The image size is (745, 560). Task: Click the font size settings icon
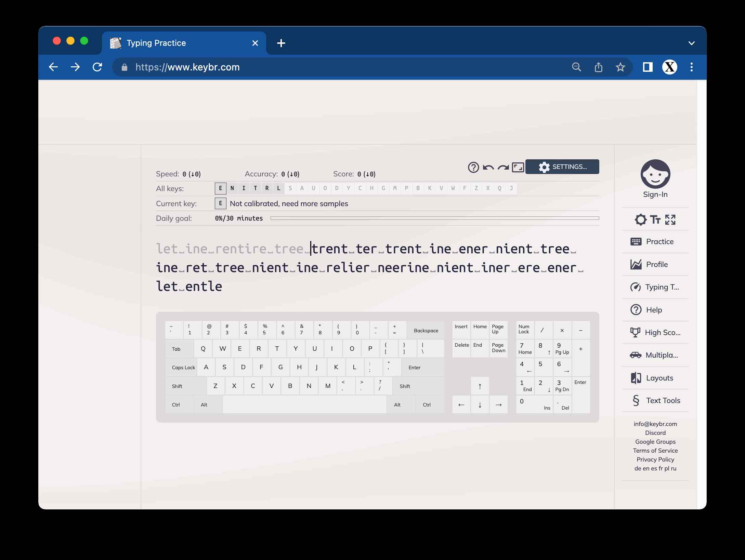coord(656,219)
